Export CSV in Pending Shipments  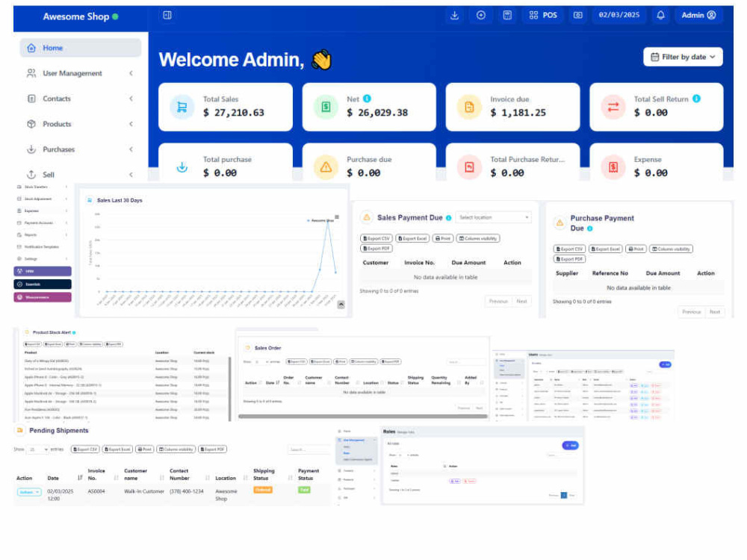pyautogui.click(x=85, y=449)
